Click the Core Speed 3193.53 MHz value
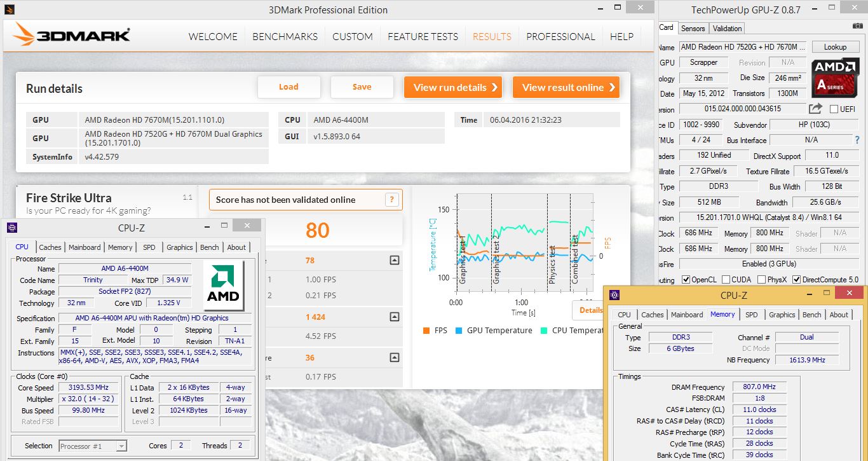Screen dimensions: 868x461 90,388
